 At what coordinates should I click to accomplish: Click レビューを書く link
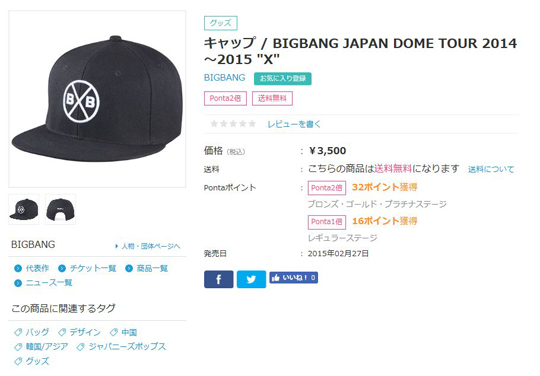(294, 124)
